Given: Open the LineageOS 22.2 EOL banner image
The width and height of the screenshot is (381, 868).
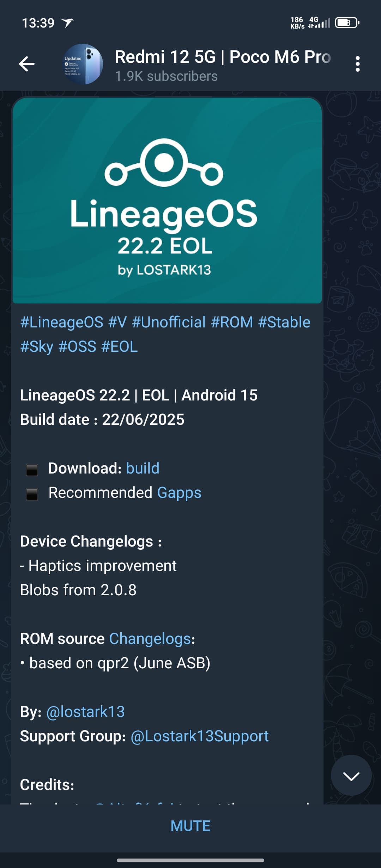Looking at the screenshot, I should [x=167, y=200].
